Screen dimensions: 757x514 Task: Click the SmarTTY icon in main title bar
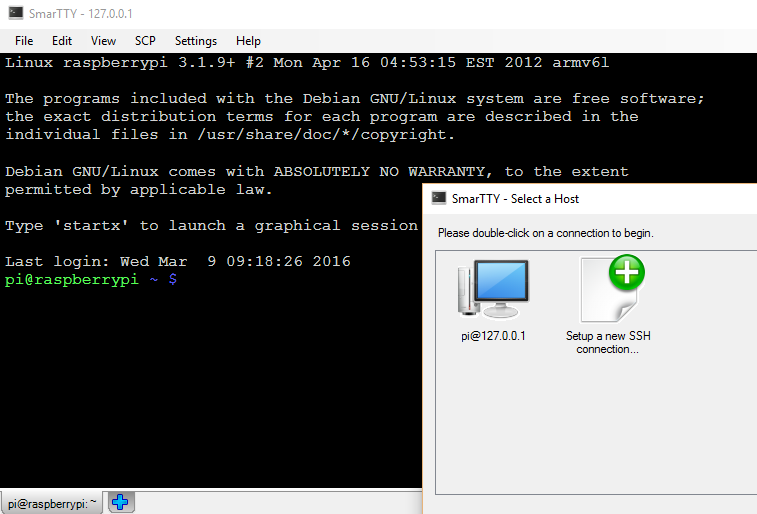point(13,14)
